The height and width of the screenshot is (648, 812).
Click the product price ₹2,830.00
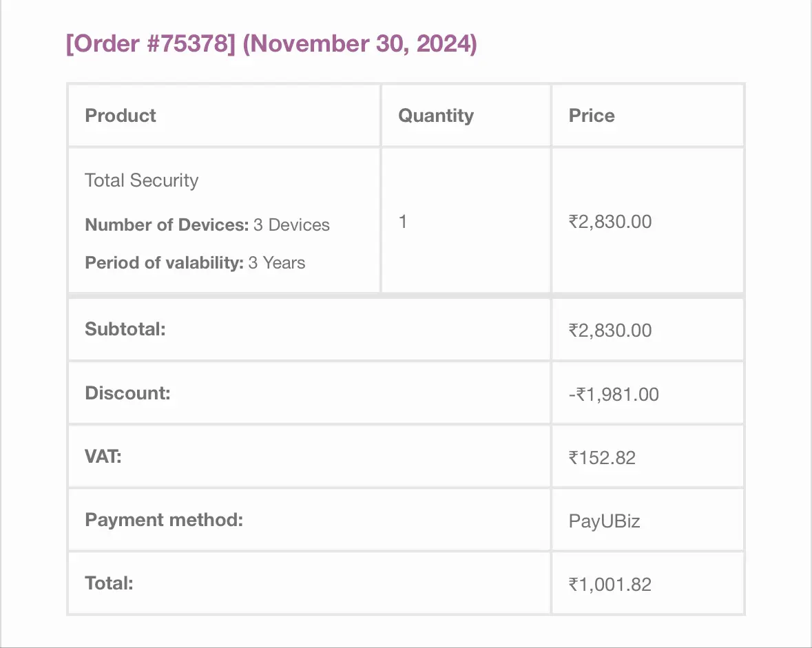click(x=610, y=222)
